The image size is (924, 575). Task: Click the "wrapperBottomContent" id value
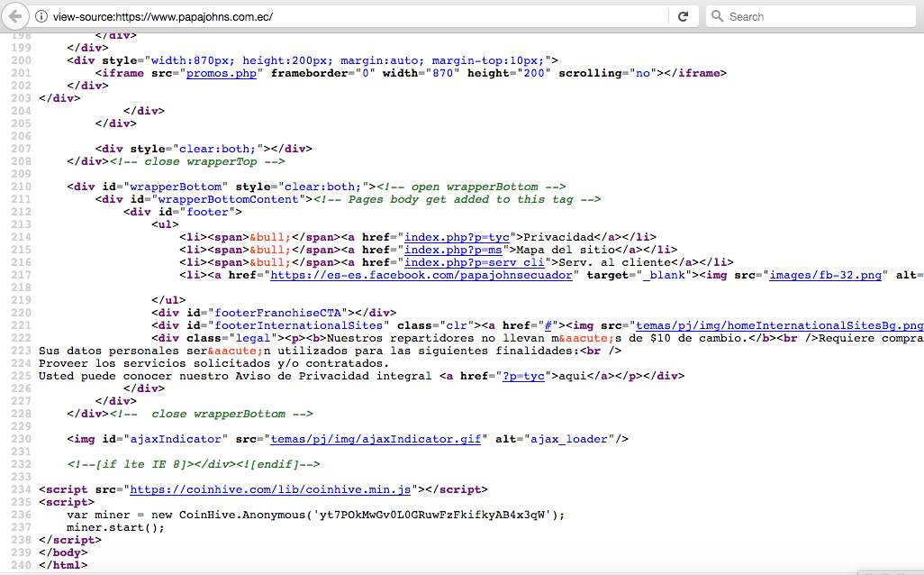coord(229,199)
